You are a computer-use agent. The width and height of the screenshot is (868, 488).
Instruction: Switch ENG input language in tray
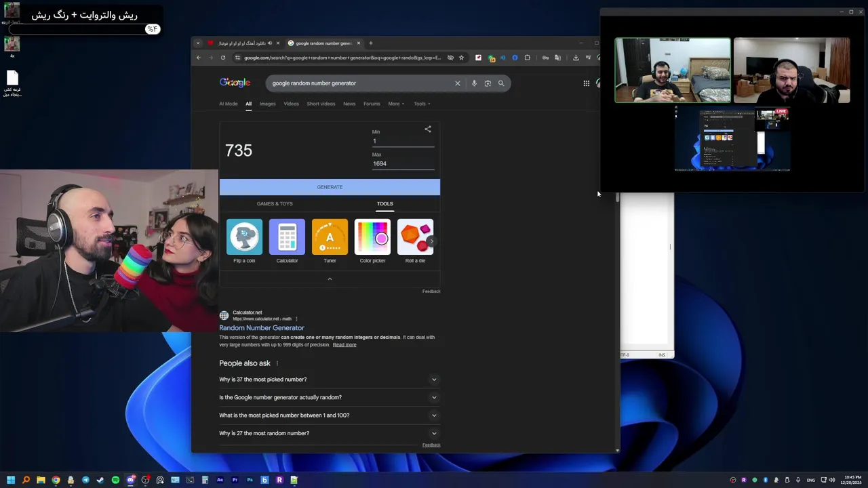point(810,480)
